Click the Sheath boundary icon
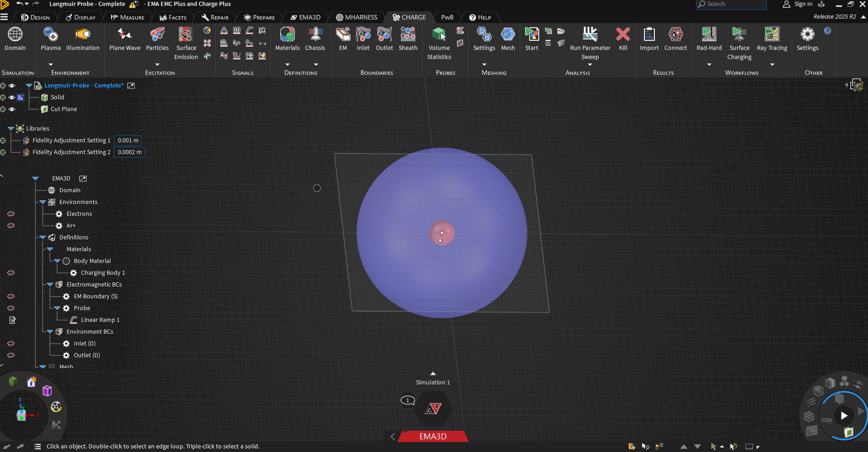Image resolution: width=868 pixels, height=452 pixels. click(408, 35)
